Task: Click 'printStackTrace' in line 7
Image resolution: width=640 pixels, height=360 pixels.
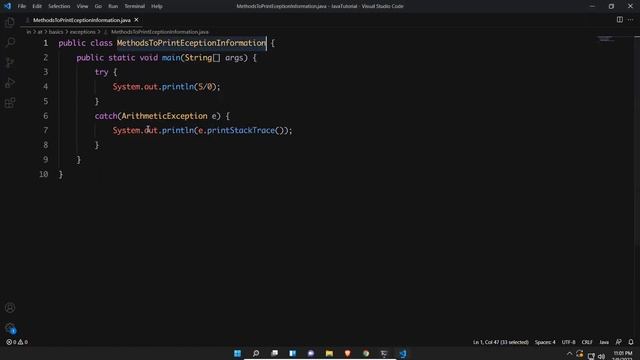Action: click(x=241, y=130)
